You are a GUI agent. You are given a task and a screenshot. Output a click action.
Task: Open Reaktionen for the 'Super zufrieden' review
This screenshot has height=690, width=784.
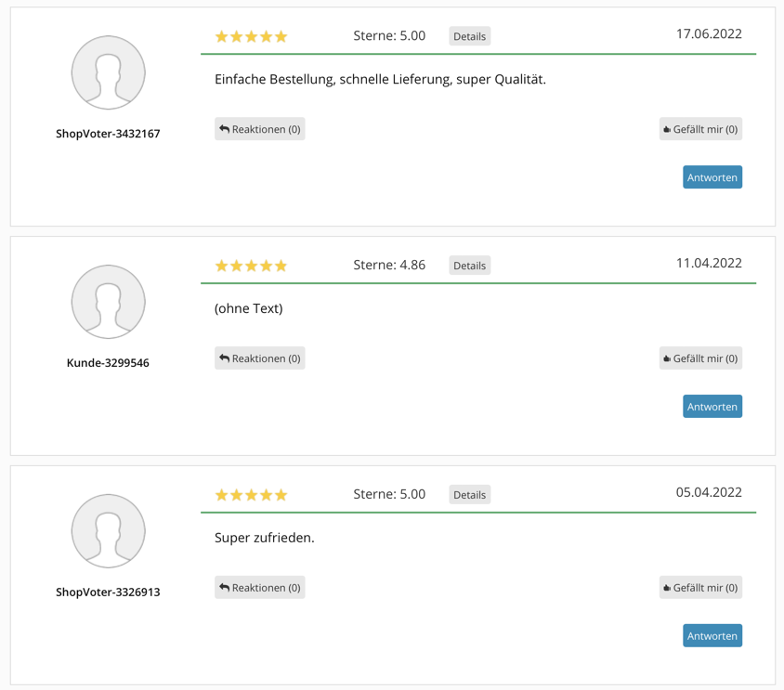tap(260, 588)
